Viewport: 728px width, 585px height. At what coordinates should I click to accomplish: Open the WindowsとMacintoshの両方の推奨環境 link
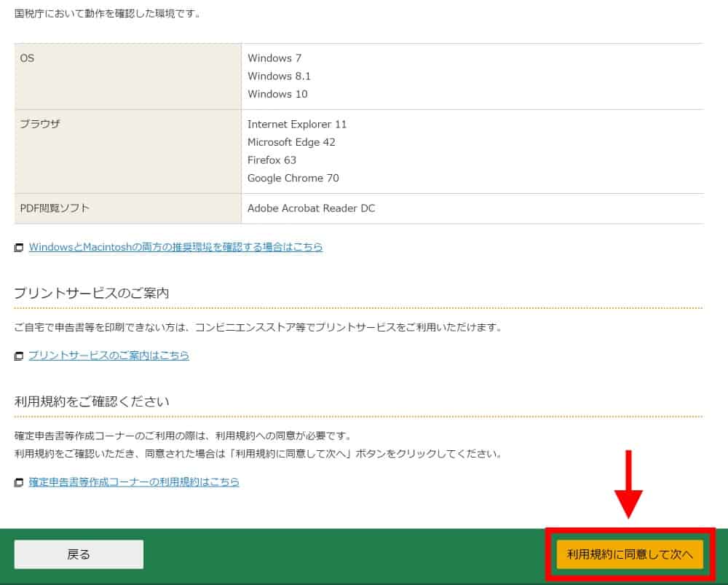175,247
